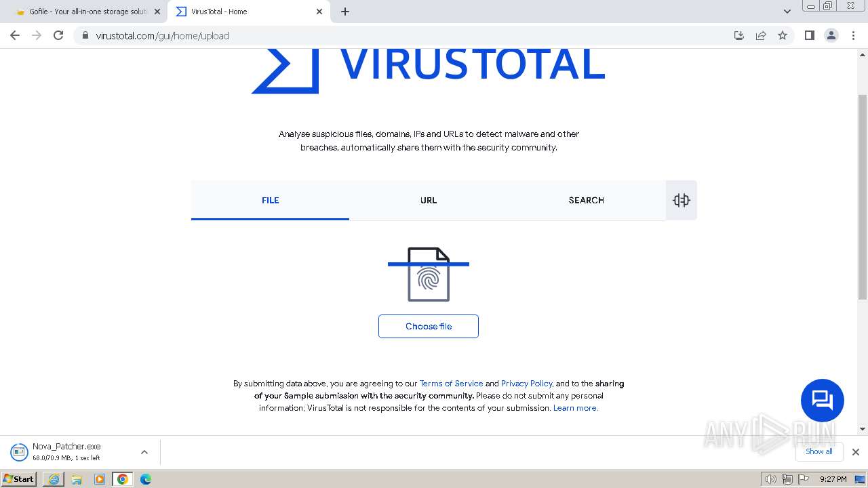
Task: Open the Chrome profile avatar
Action: [831, 35]
